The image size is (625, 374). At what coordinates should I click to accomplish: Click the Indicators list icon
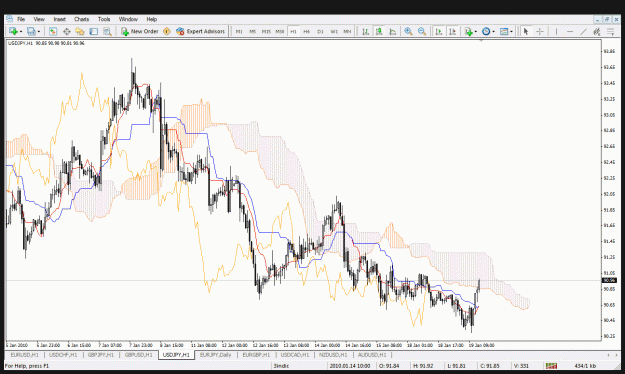(469, 31)
